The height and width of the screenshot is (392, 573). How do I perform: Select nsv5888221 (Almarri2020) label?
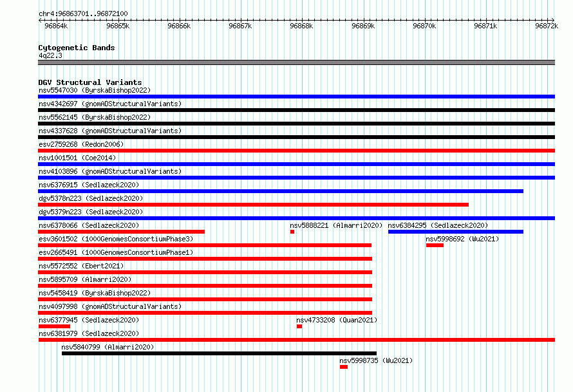(336, 225)
